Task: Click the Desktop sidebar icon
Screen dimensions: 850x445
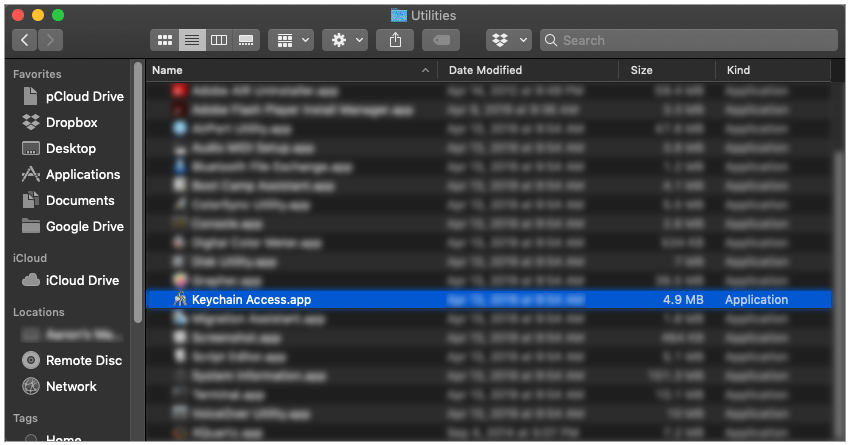Action: [x=31, y=149]
